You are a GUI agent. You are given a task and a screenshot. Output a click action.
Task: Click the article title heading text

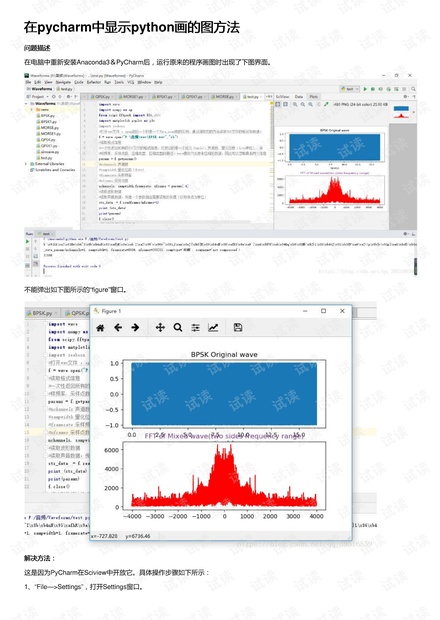pos(132,27)
